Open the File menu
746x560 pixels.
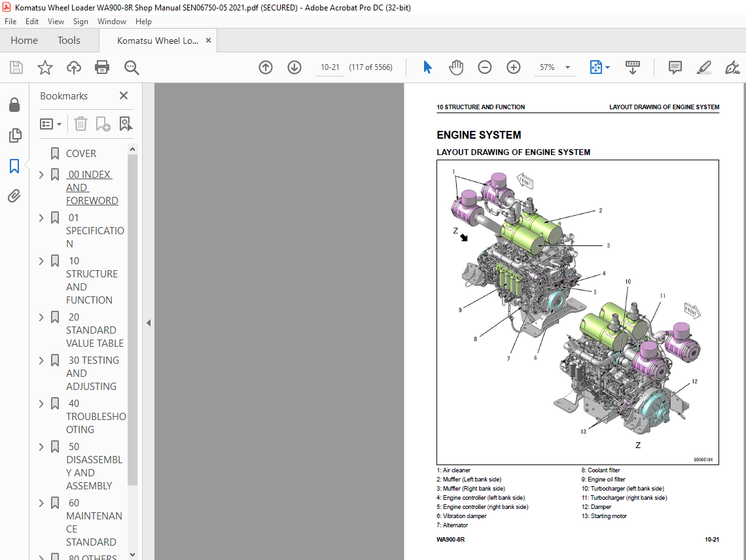tap(10, 22)
